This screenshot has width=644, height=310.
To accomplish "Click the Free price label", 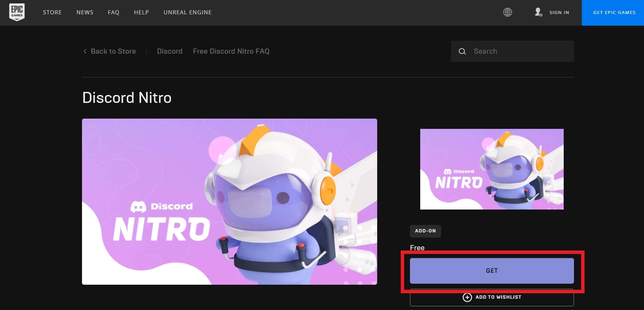I will pyautogui.click(x=417, y=248).
